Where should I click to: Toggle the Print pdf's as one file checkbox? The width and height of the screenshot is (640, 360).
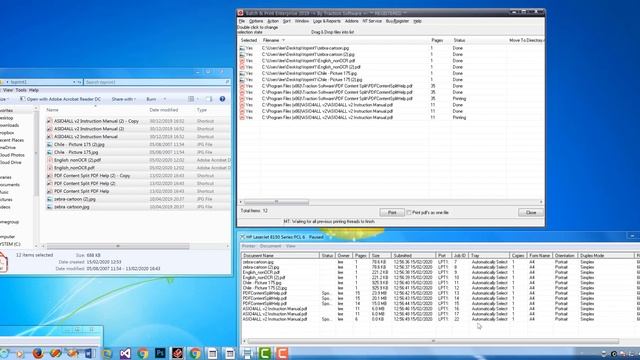click(x=409, y=213)
